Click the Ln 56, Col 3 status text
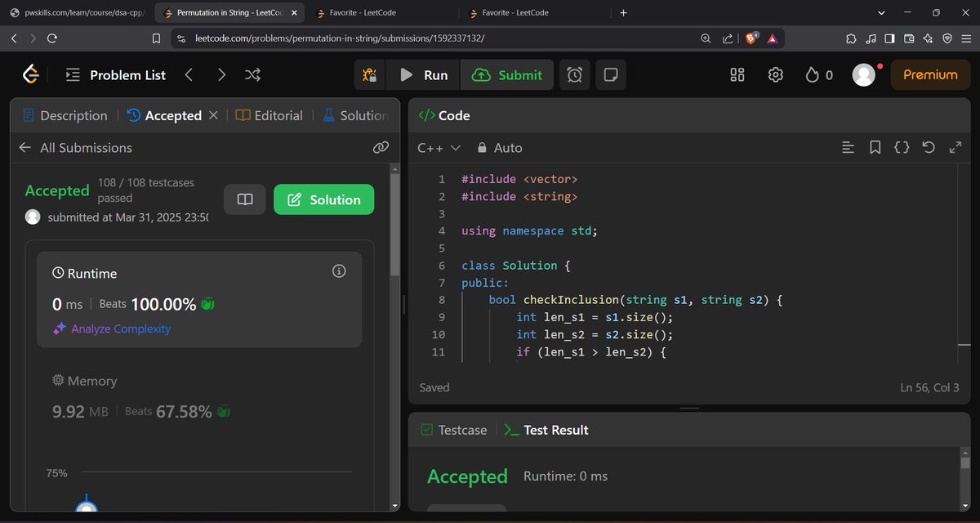The height and width of the screenshot is (523, 980). coord(929,387)
